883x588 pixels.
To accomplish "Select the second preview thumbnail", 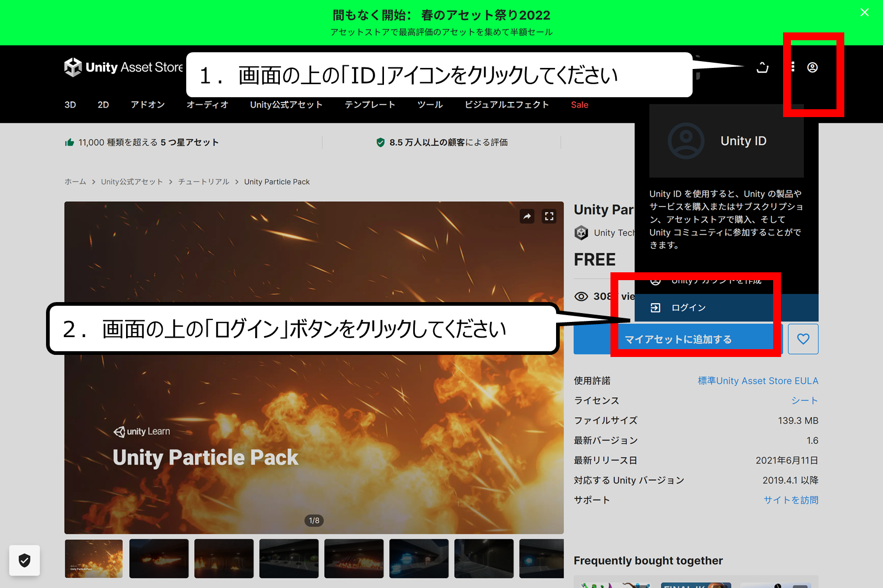I will pyautogui.click(x=159, y=559).
